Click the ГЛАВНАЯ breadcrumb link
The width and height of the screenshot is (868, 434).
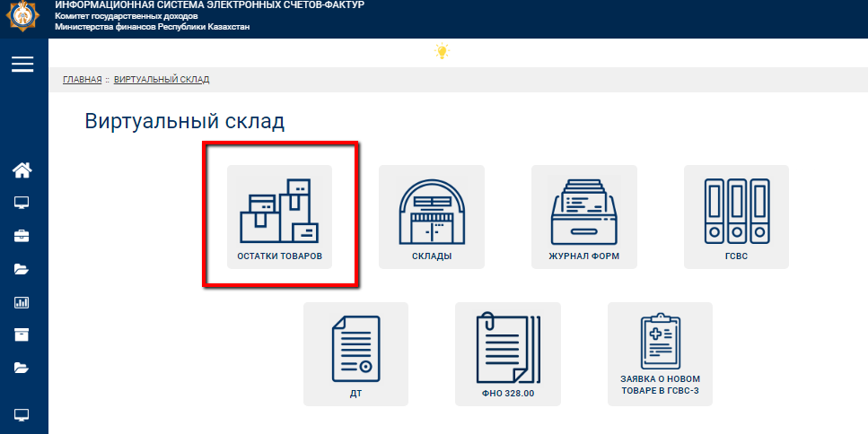click(82, 80)
